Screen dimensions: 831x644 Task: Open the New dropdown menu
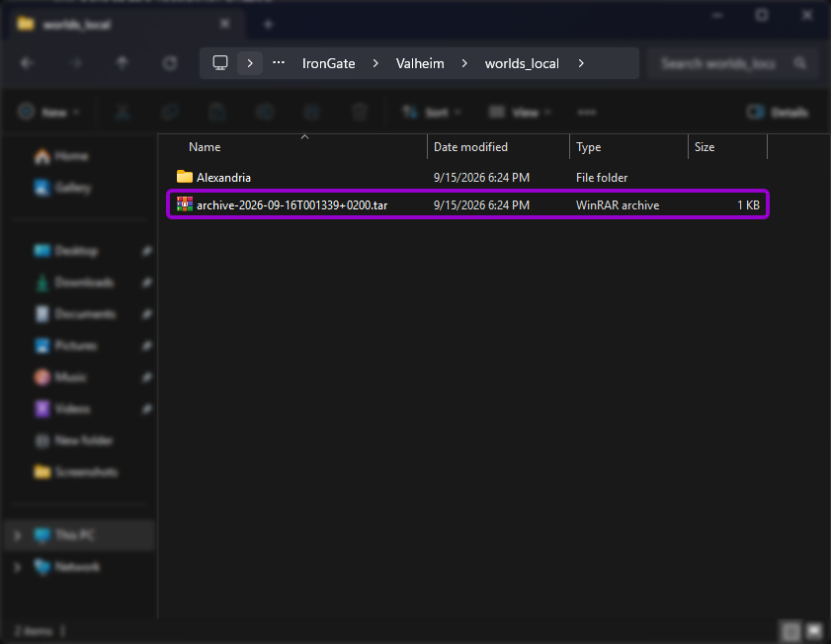click(48, 113)
